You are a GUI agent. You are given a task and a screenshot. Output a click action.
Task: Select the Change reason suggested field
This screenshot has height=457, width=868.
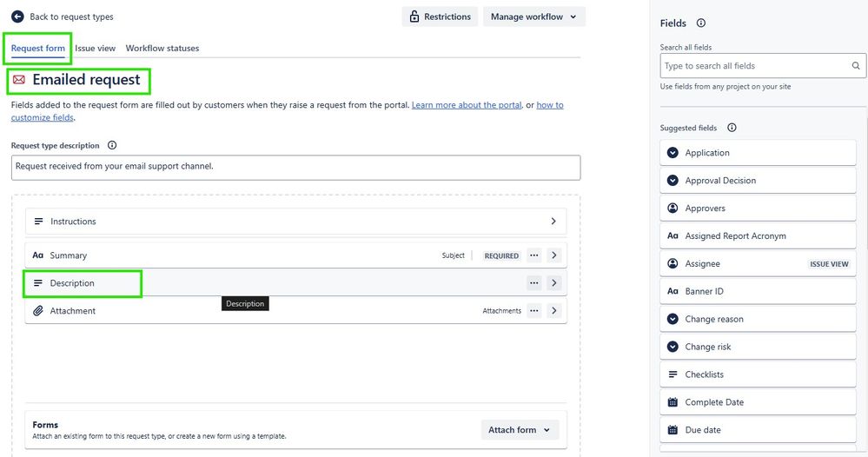point(758,319)
